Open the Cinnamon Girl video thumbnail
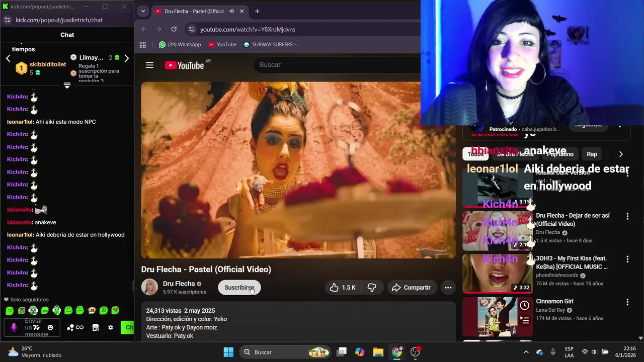644x362 pixels. 498,316
